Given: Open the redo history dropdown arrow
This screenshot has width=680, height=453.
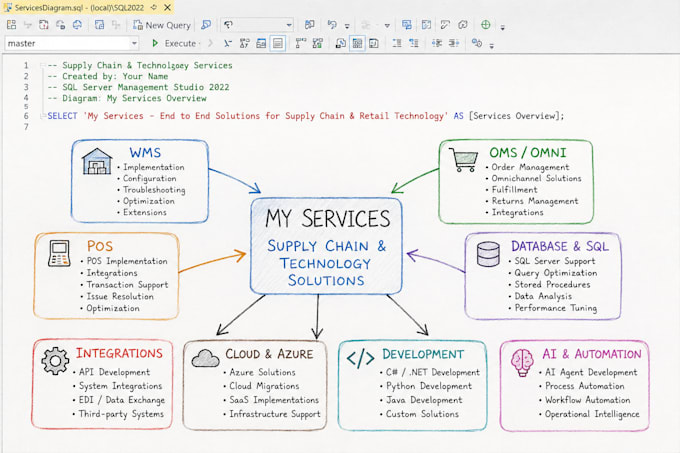Looking at the screenshot, I should click(x=387, y=26).
